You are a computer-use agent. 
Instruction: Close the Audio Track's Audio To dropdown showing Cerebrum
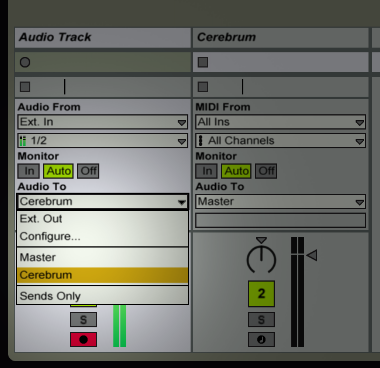click(103, 202)
